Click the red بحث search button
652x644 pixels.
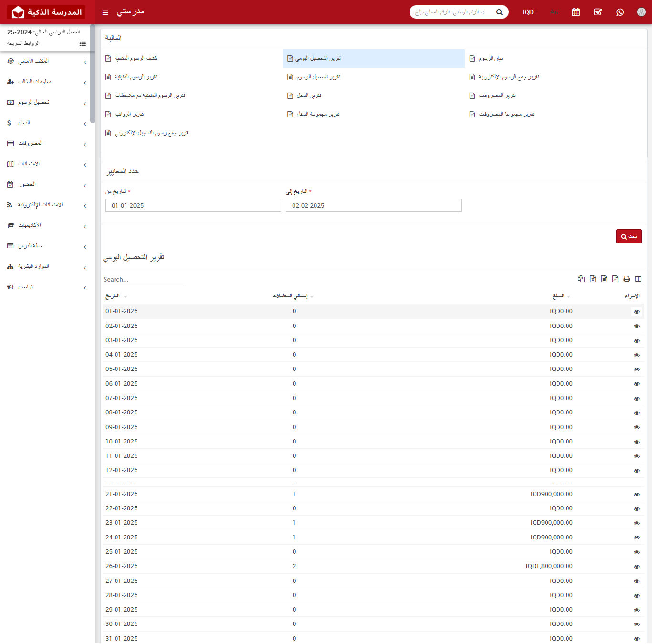(x=629, y=237)
